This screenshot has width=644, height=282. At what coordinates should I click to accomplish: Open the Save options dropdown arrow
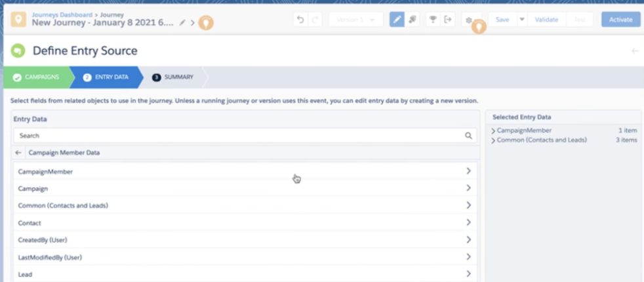click(x=522, y=19)
